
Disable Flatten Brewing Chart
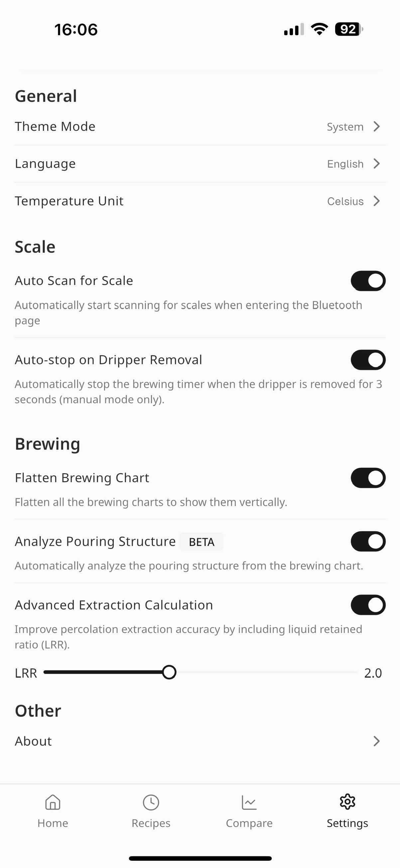[367, 478]
